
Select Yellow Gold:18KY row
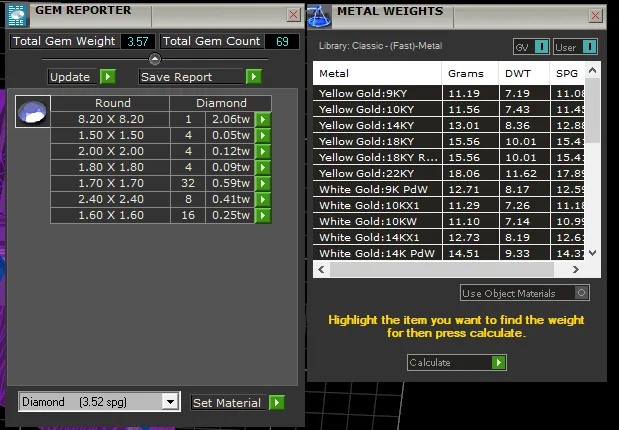(448, 141)
